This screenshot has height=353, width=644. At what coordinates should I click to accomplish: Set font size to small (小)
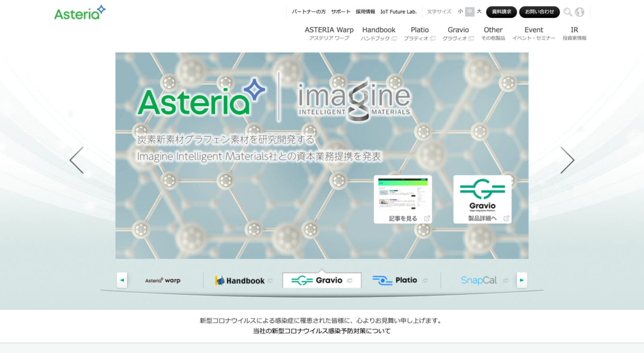[460, 12]
